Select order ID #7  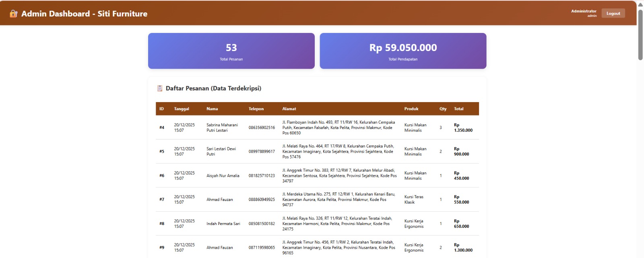tap(162, 199)
